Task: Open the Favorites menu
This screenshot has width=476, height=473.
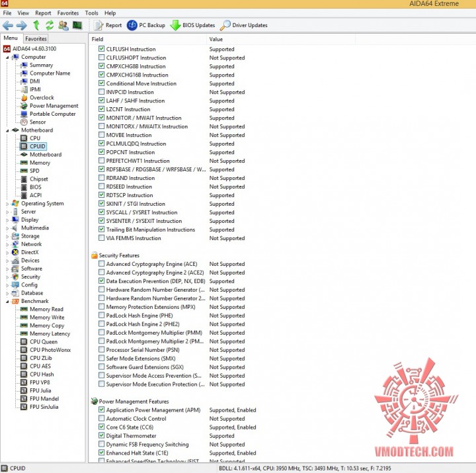Action: coord(67,13)
